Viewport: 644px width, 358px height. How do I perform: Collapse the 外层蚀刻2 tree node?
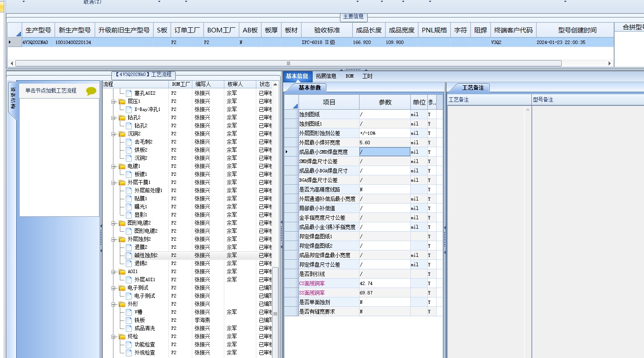(114, 239)
